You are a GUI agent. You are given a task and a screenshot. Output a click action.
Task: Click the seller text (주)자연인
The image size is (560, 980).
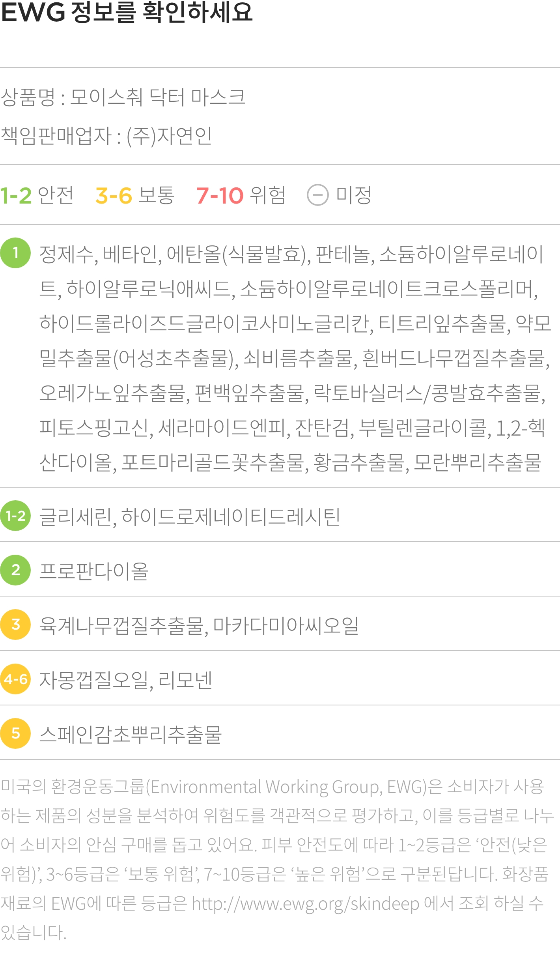(169, 136)
